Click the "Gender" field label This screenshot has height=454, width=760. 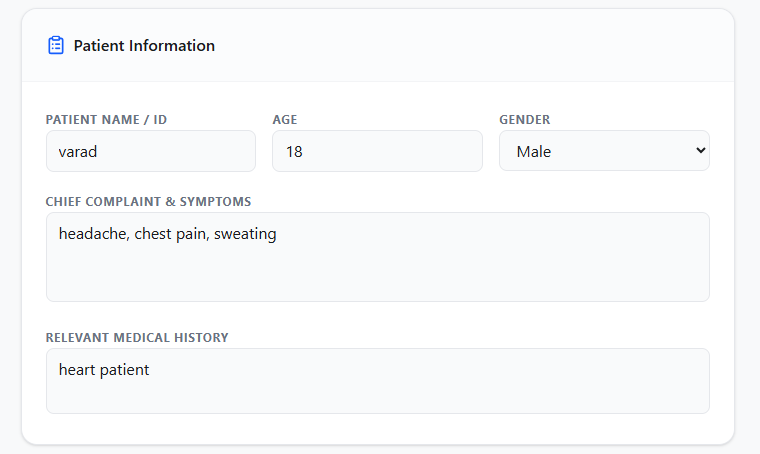click(525, 120)
